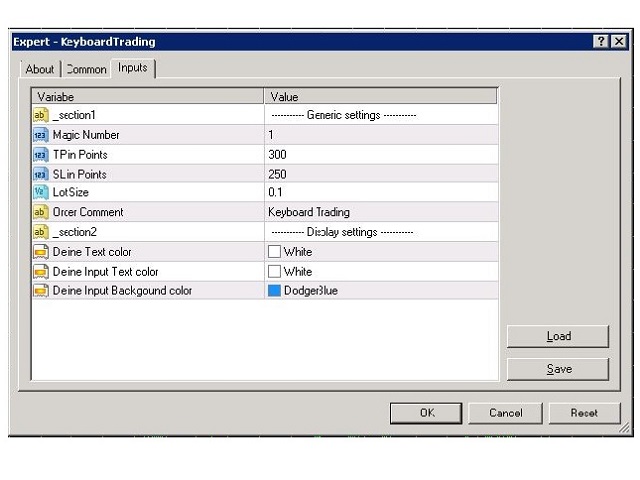Click the Value column header

tap(381, 96)
